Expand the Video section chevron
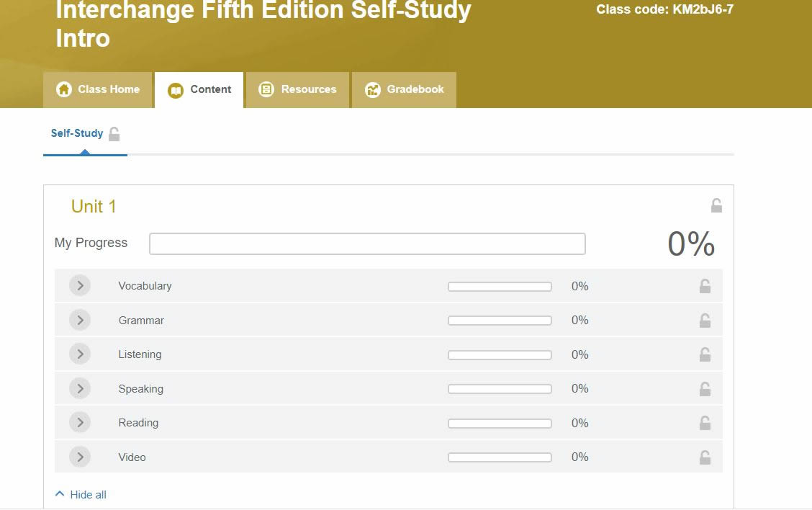Viewport: 812px width, 510px height. [80, 457]
